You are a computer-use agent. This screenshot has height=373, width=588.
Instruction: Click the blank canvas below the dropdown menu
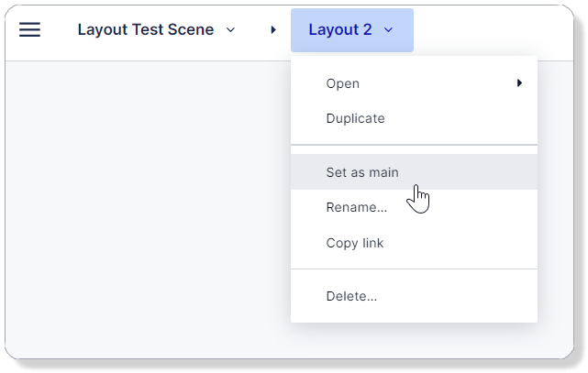[x=413, y=339]
